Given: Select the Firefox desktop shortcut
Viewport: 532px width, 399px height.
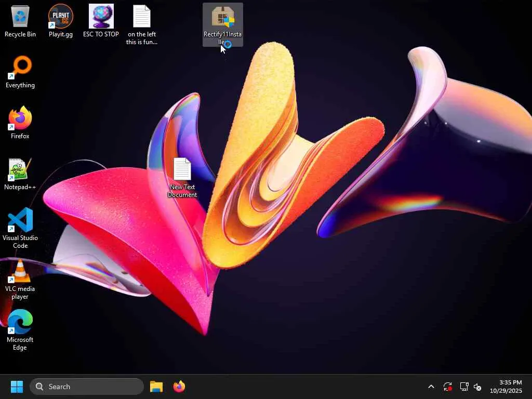Looking at the screenshot, I should 20,123.
